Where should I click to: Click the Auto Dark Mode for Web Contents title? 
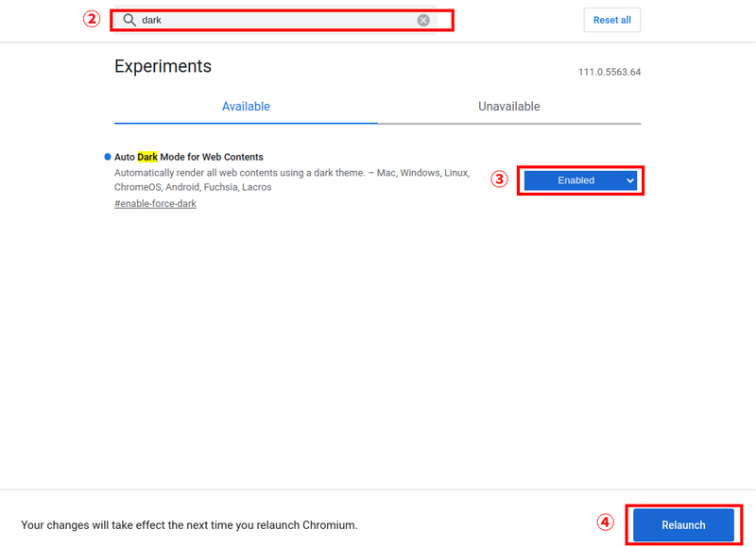(x=189, y=157)
